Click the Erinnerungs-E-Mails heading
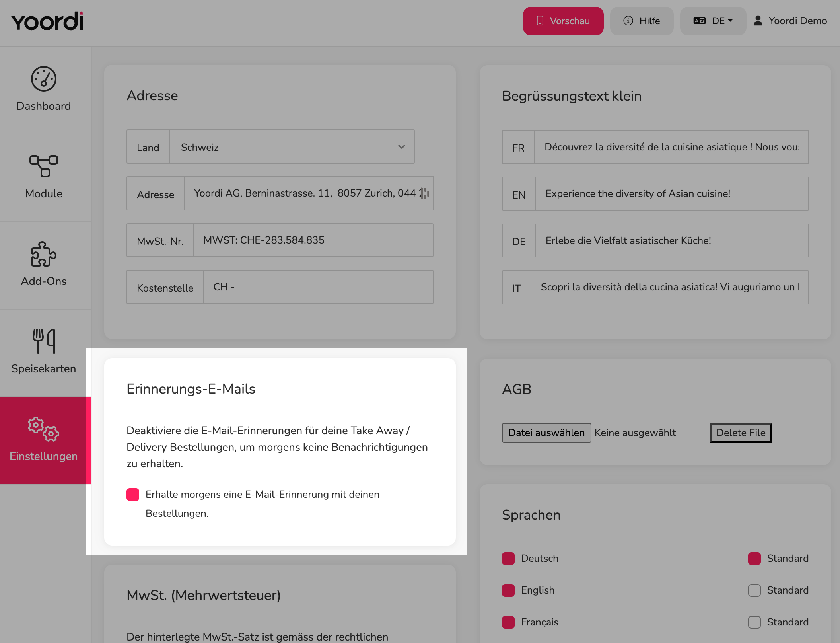The image size is (840, 643). point(191,389)
